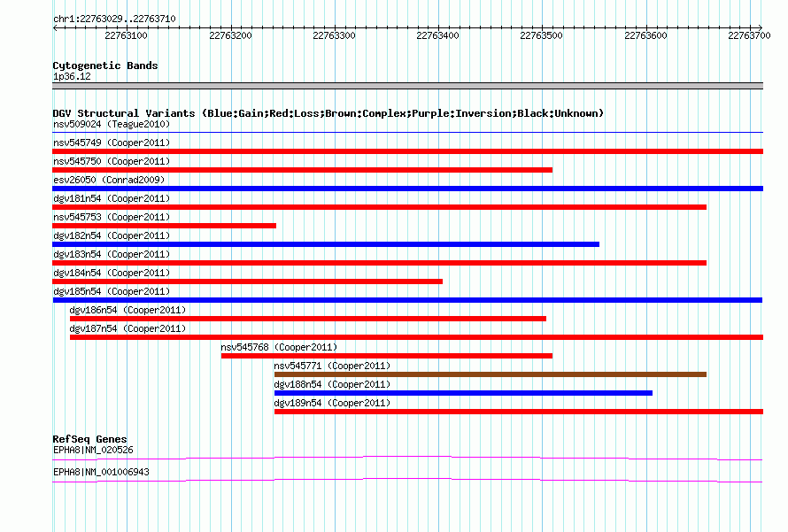
Task: Click the gray 1p36.12 cytogenetic band bar
Action: (x=407, y=86)
